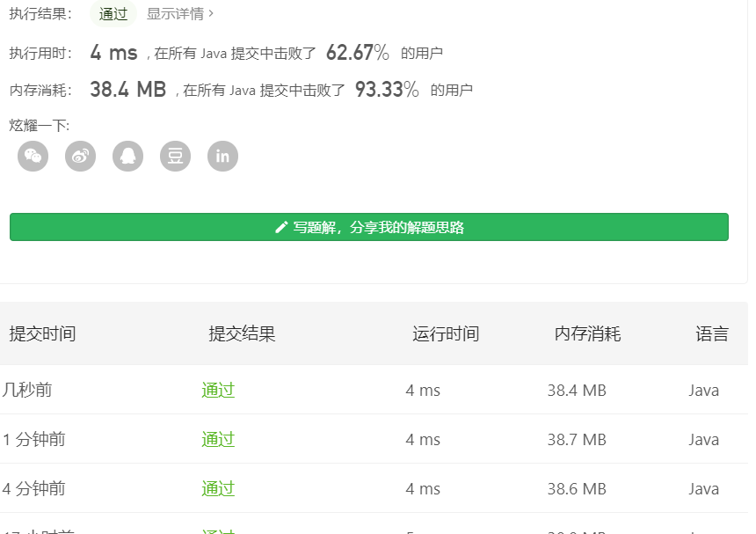Click 显示详情 to show details
This screenshot has height=534, width=756.
176,13
